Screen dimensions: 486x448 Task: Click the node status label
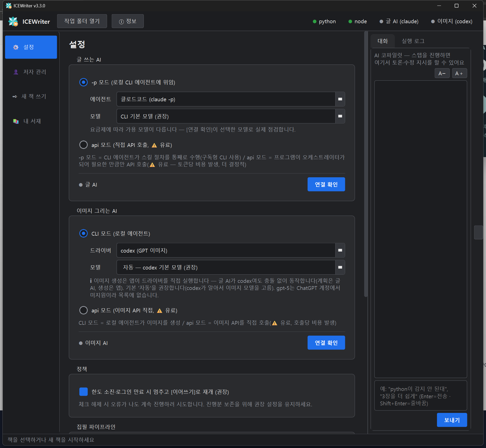(x=361, y=21)
